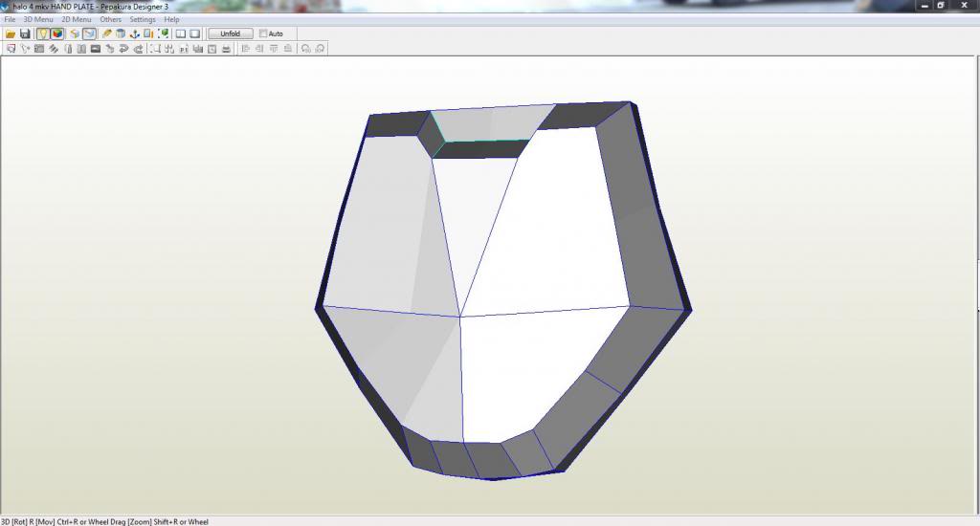Close the Pepakura Designer window
980x526 pixels.
[965, 6]
